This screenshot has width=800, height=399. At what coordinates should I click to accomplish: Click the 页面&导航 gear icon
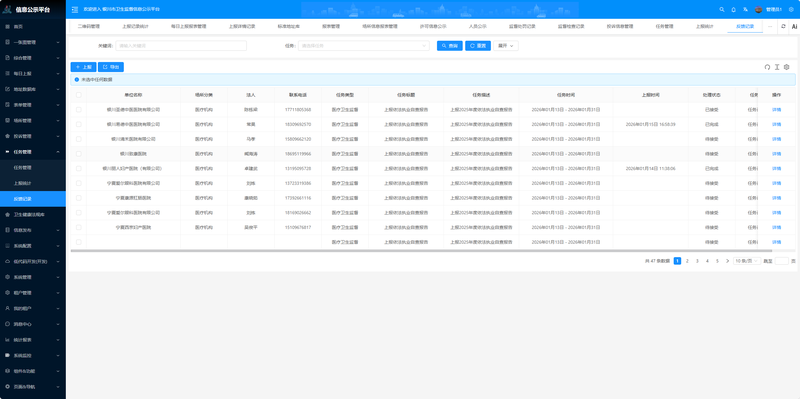7,387
